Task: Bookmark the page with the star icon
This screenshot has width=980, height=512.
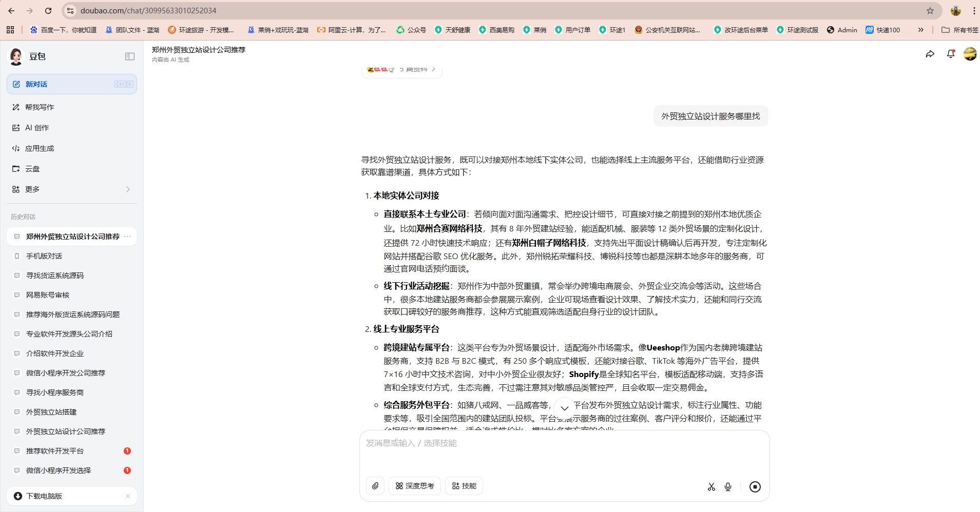Action: 929,10
